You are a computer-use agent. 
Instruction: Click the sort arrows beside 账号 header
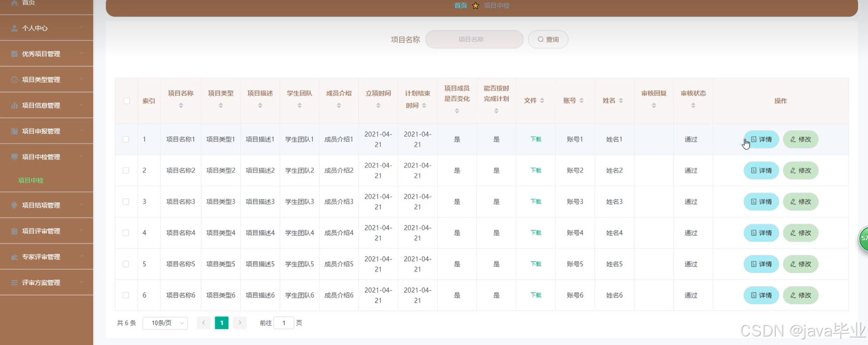(581, 101)
